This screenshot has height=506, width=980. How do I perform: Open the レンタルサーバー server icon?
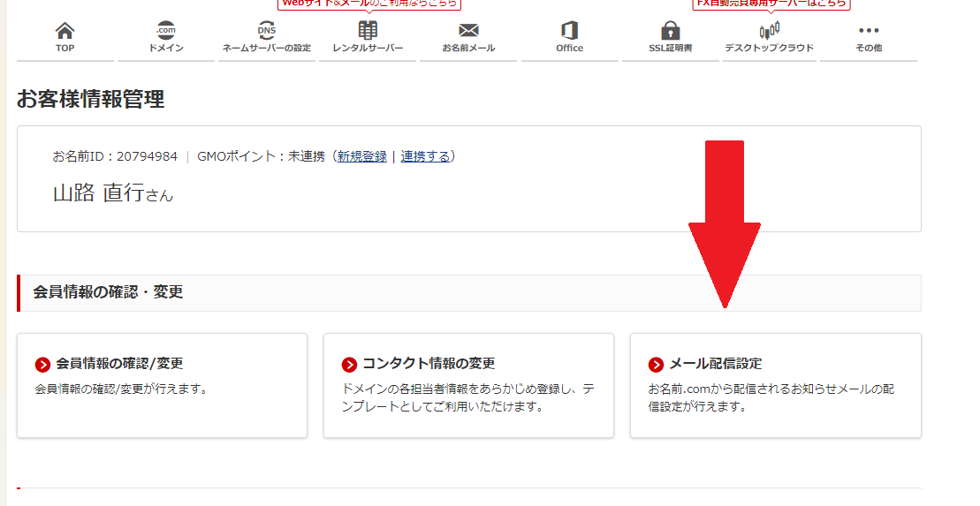[368, 30]
